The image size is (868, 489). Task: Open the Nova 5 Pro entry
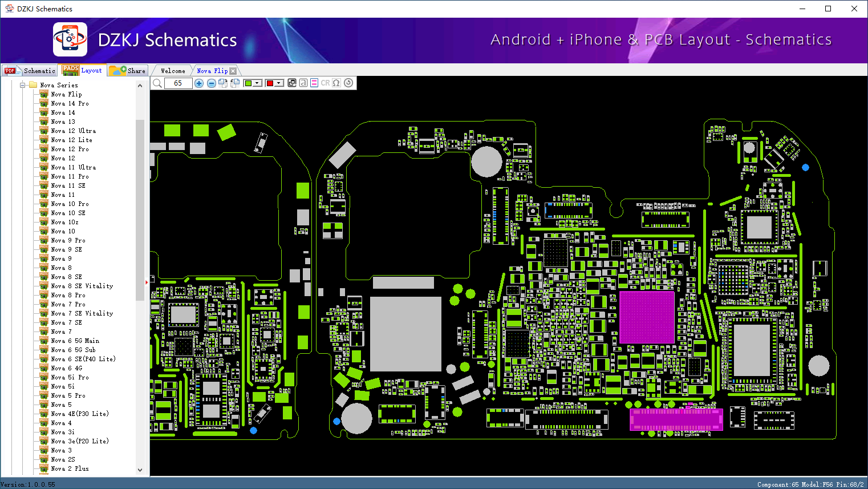[x=68, y=395]
